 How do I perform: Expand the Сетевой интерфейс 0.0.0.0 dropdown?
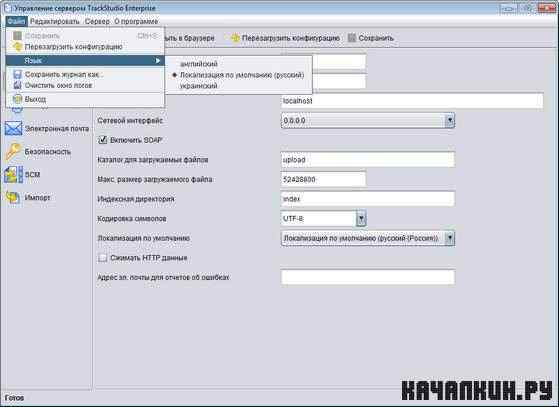coord(450,120)
